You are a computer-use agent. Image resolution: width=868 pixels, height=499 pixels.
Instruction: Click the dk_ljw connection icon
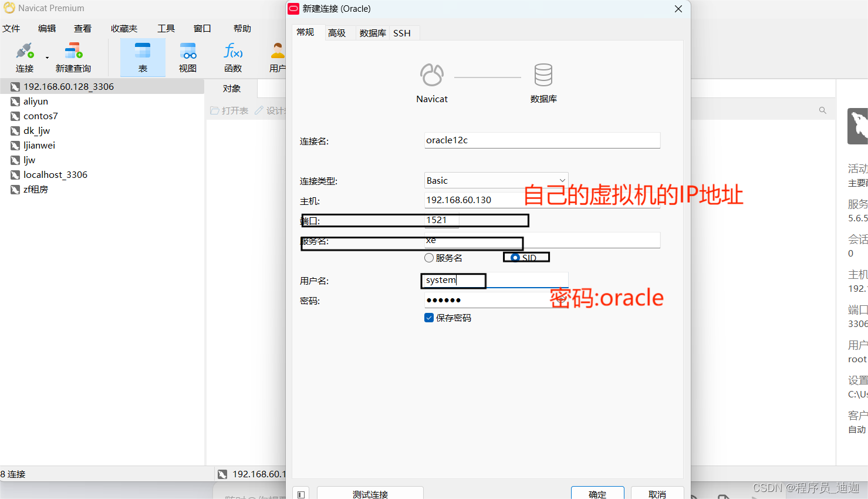coord(15,131)
